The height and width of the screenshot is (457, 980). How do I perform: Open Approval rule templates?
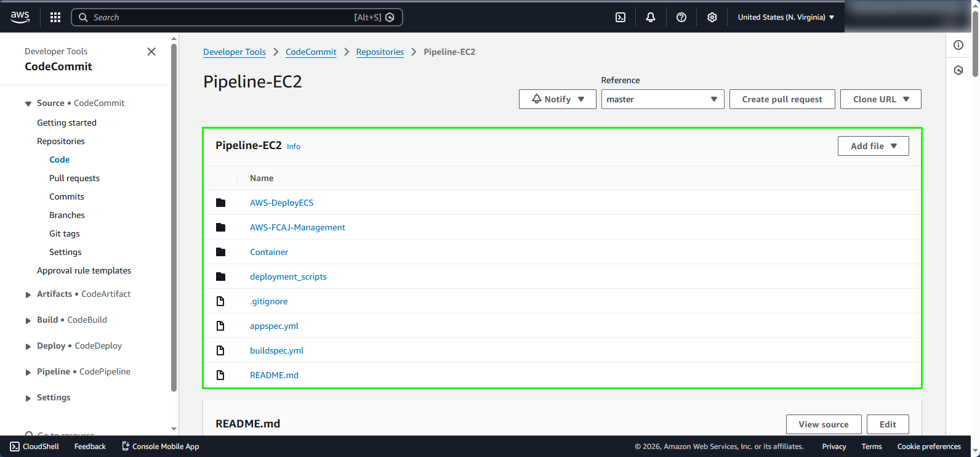pos(84,270)
